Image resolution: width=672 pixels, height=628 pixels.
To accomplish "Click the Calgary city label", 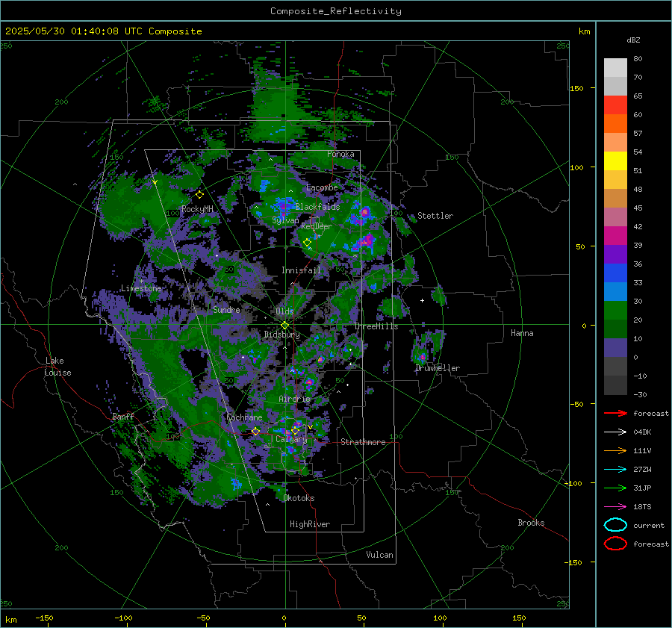I will [x=291, y=439].
